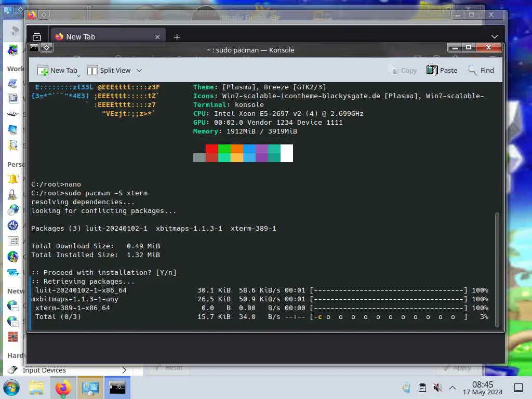The image size is (532, 399).
Task: Click the 'GPU: 00:02.0 Vendor 1234' line
Action: click(x=268, y=123)
